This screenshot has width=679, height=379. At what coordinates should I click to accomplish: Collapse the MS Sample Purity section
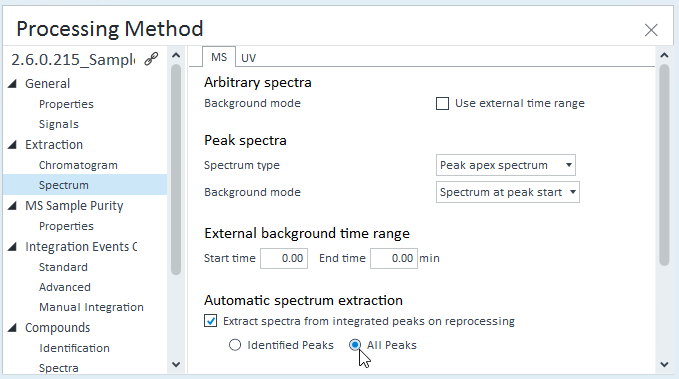(13, 206)
